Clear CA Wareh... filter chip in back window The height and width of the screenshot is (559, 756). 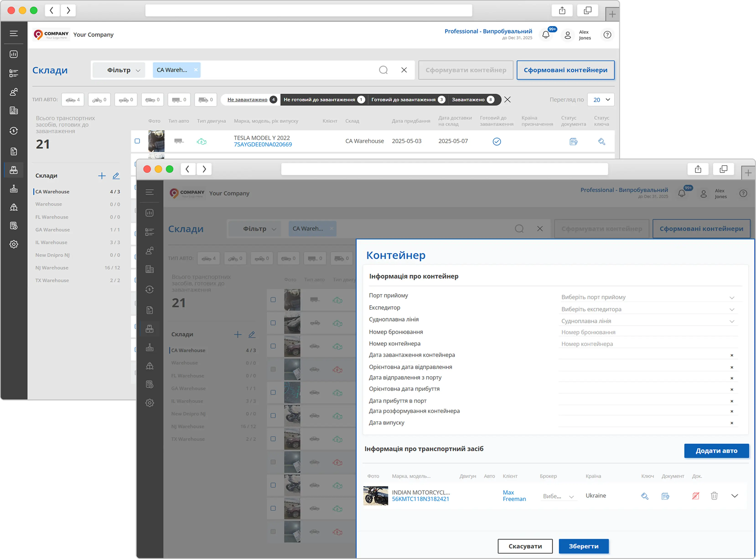coord(196,70)
